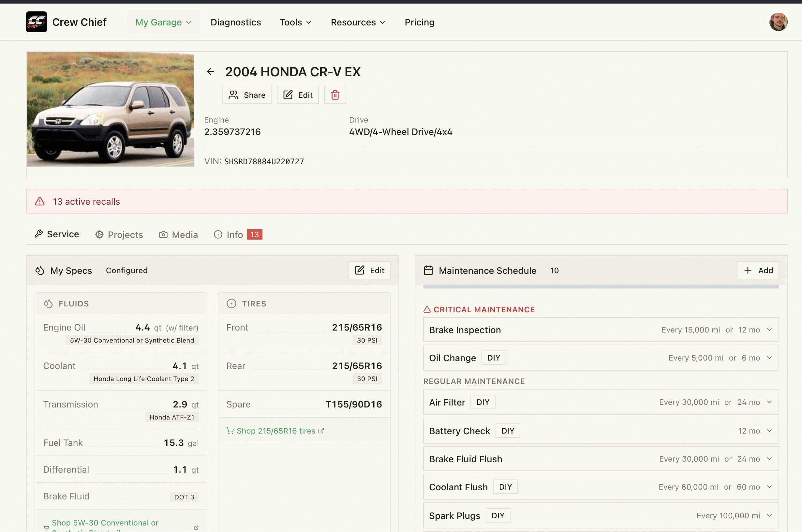Toggle DIY for Coolant Flush
This screenshot has height=532, width=802.
click(505, 486)
